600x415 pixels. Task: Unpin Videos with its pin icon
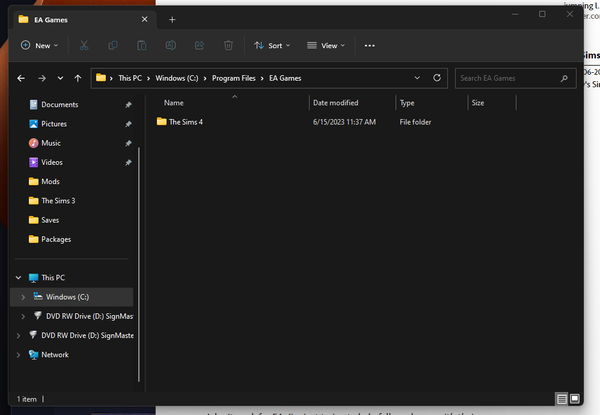(x=128, y=163)
